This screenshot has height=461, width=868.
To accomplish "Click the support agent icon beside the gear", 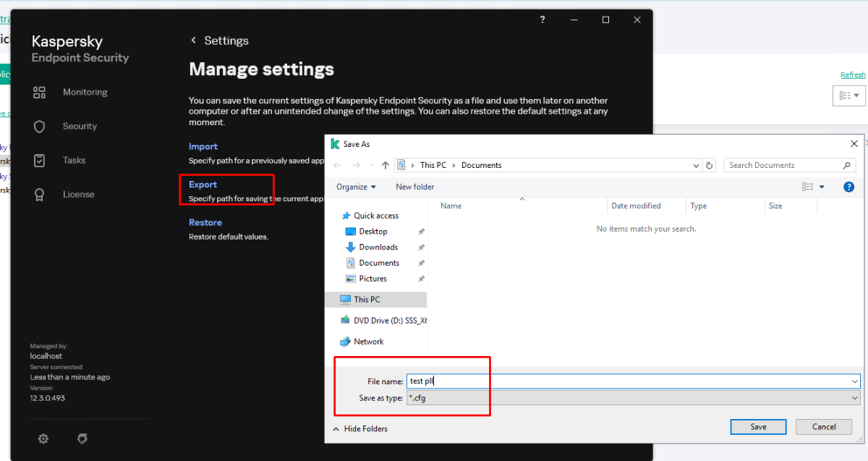I will point(82,439).
